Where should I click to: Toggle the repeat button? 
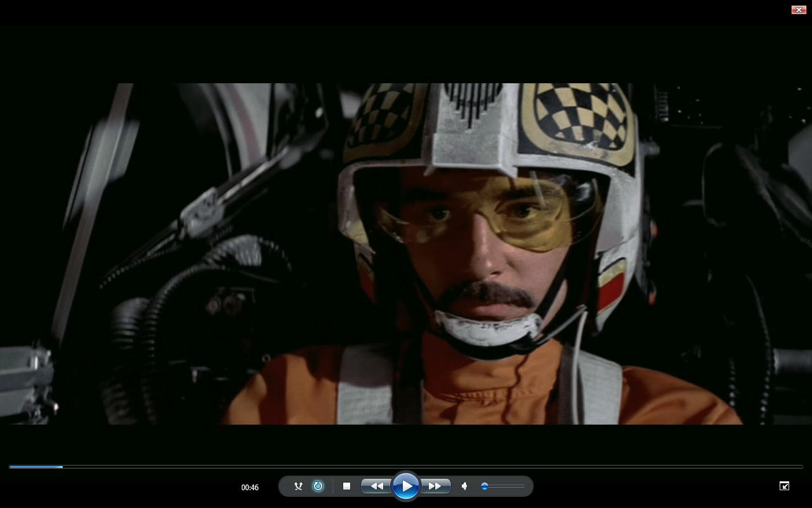point(318,486)
